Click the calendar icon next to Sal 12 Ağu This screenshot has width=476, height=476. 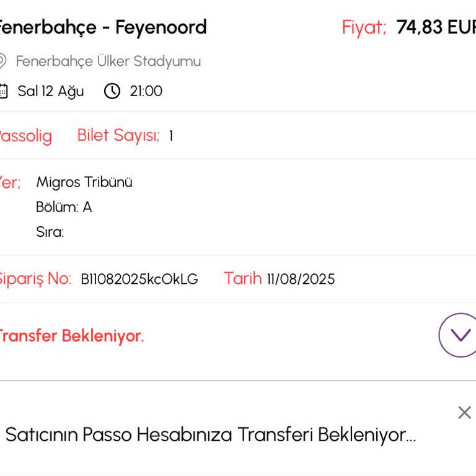[x=3, y=91]
